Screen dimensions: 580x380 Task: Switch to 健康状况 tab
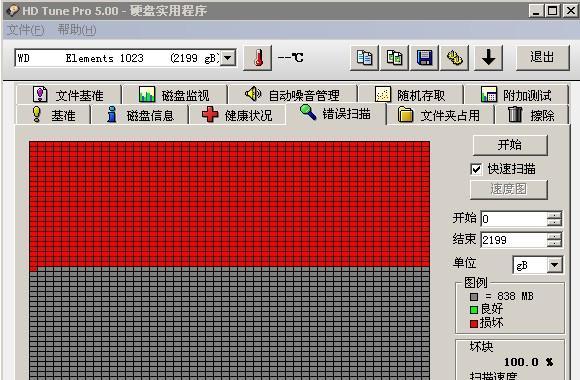point(237,115)
